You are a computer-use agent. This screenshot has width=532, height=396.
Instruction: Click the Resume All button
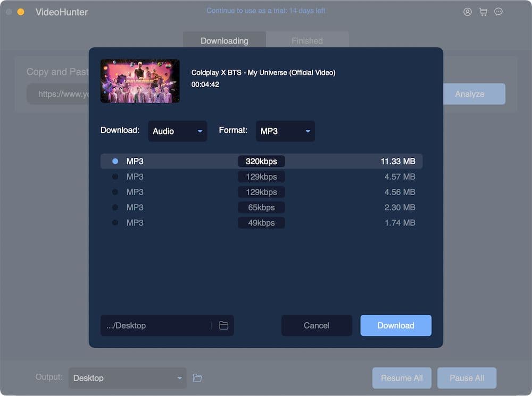click(402, 378)
